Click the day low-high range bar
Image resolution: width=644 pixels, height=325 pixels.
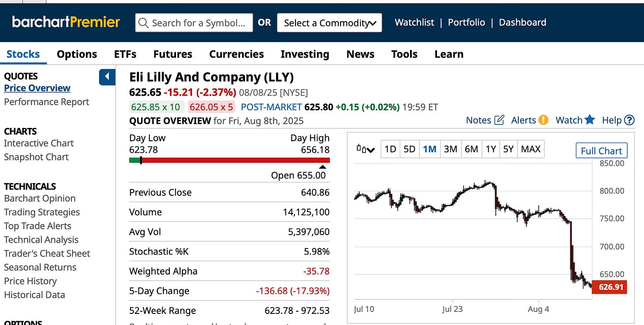(229, 160)
